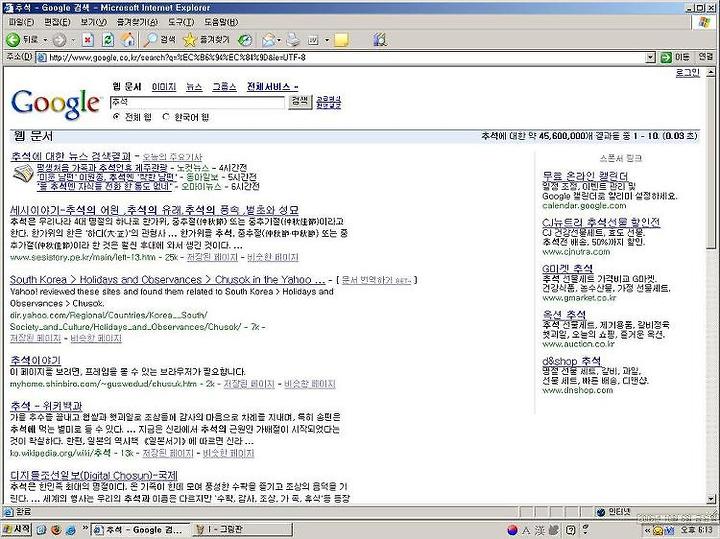Click the vertical scrollbar down arrow

click(x=711, y=499)
